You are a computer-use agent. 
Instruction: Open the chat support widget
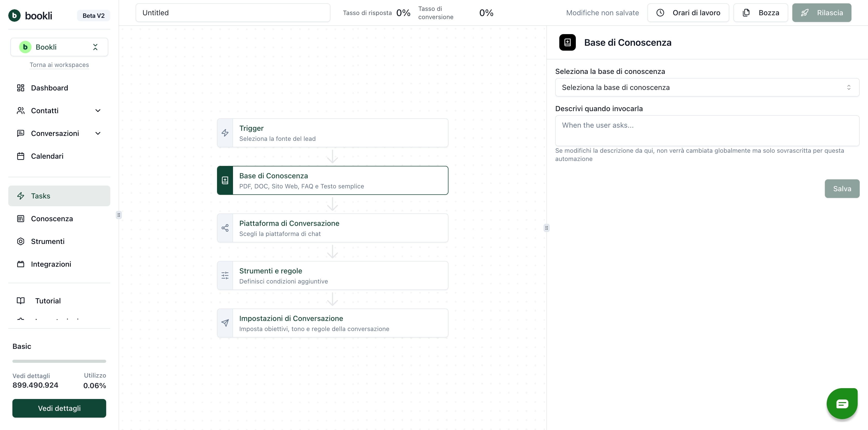[x=842, y=403]
